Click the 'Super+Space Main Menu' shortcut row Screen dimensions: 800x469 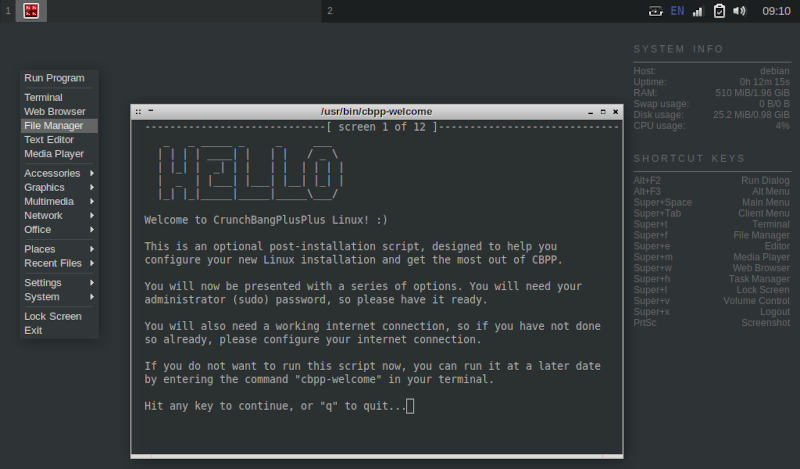pyautogui.click(x=711, y=203)
